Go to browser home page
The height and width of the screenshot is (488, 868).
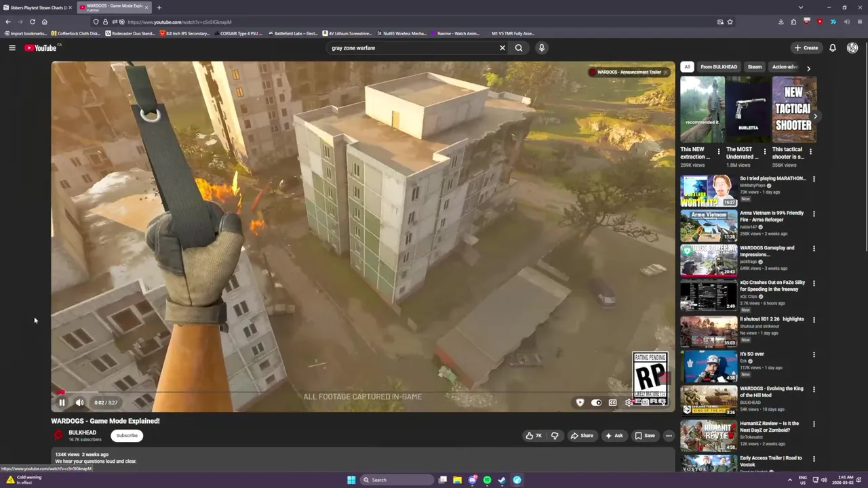click(x=45, y=22)
